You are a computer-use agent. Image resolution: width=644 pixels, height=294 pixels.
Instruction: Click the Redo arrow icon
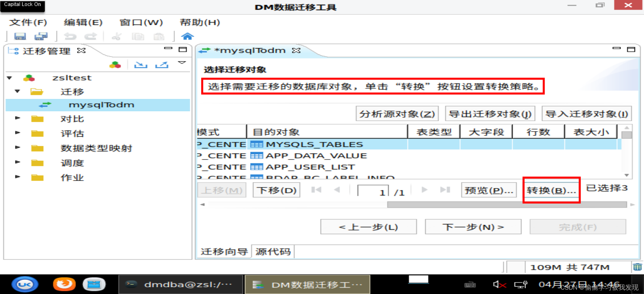(90, 36)
